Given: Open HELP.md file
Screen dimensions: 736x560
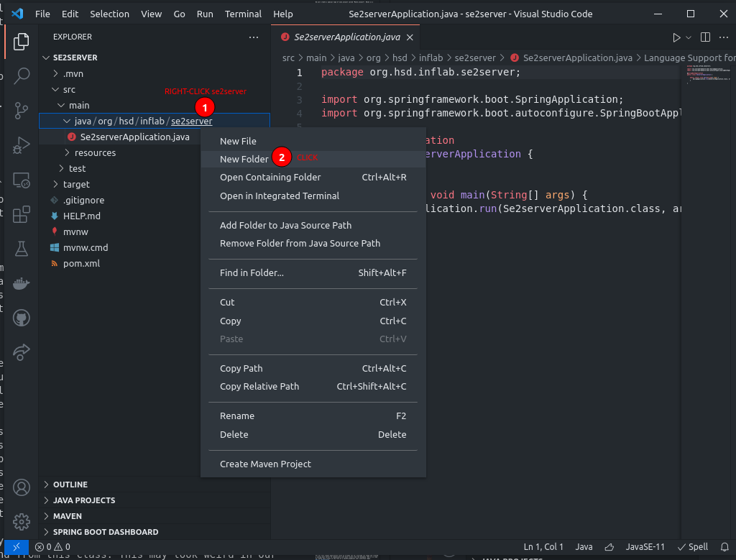Looking at the screenshot, I should pos(82,216).
